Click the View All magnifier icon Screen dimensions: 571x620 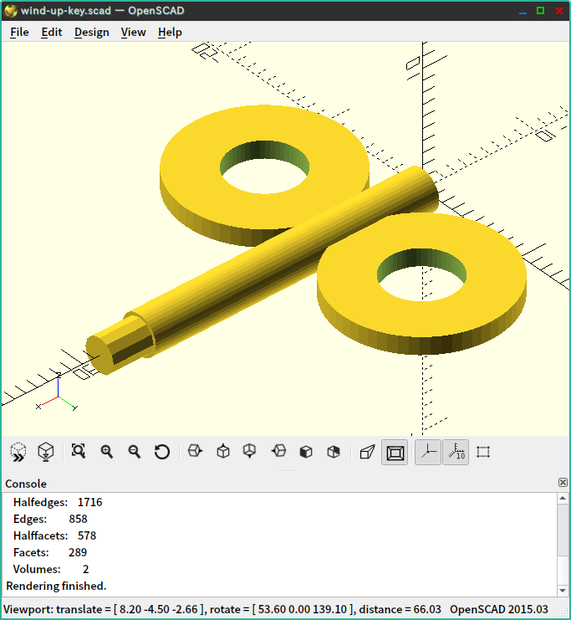(x=78, y=451)
